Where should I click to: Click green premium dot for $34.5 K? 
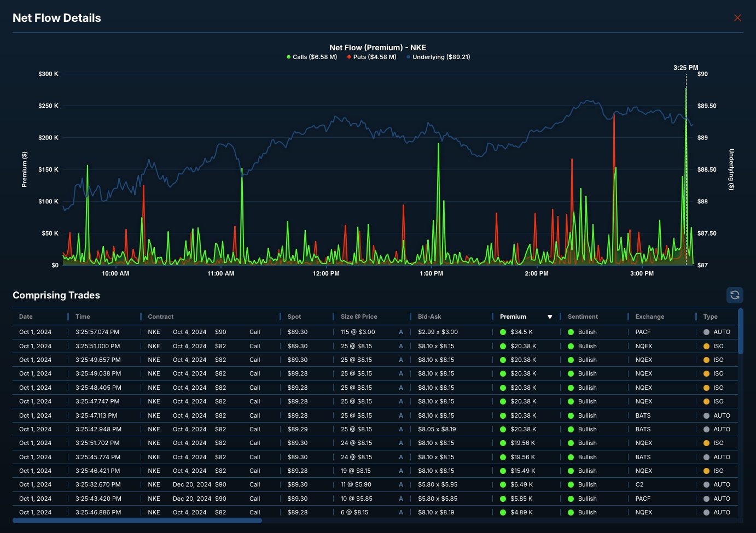[503, 332]
